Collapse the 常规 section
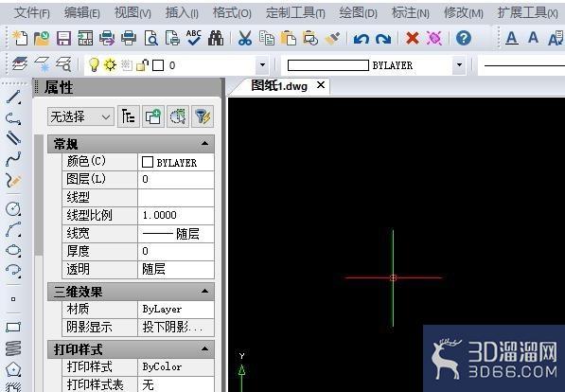The image size is (565, 392). 204,144
